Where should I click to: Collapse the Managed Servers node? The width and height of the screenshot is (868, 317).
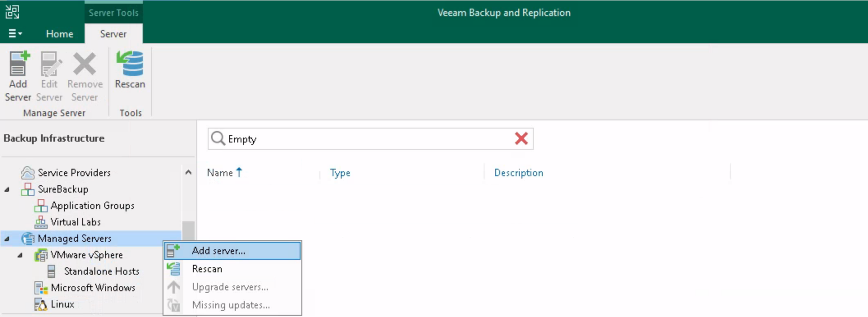(x=7, y=239)
